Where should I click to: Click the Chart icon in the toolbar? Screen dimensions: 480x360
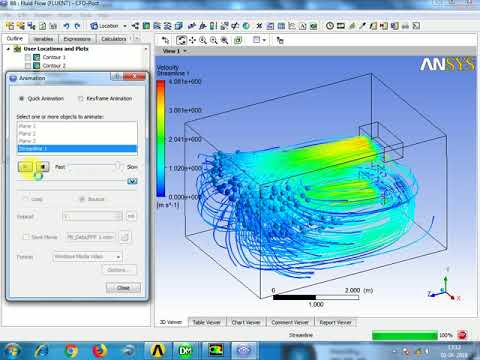[x=292, y=26]
